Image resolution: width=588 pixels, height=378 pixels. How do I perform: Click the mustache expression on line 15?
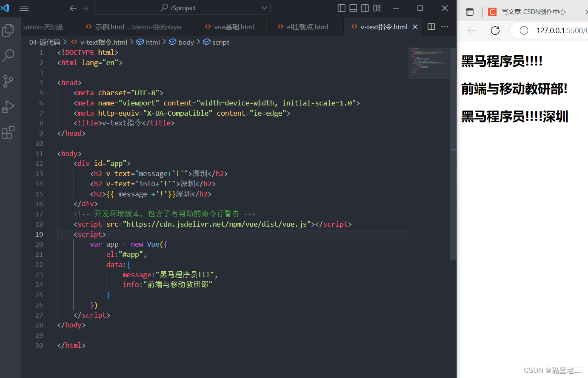coord(141,194)
